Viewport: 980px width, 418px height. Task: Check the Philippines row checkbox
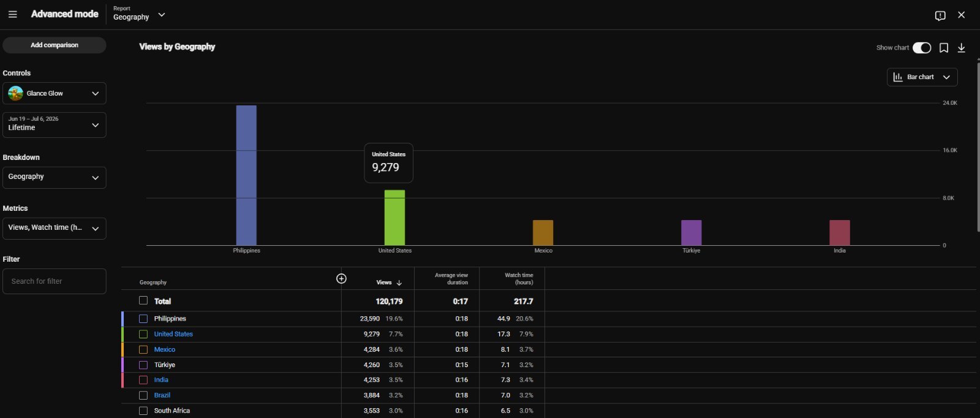143,319
